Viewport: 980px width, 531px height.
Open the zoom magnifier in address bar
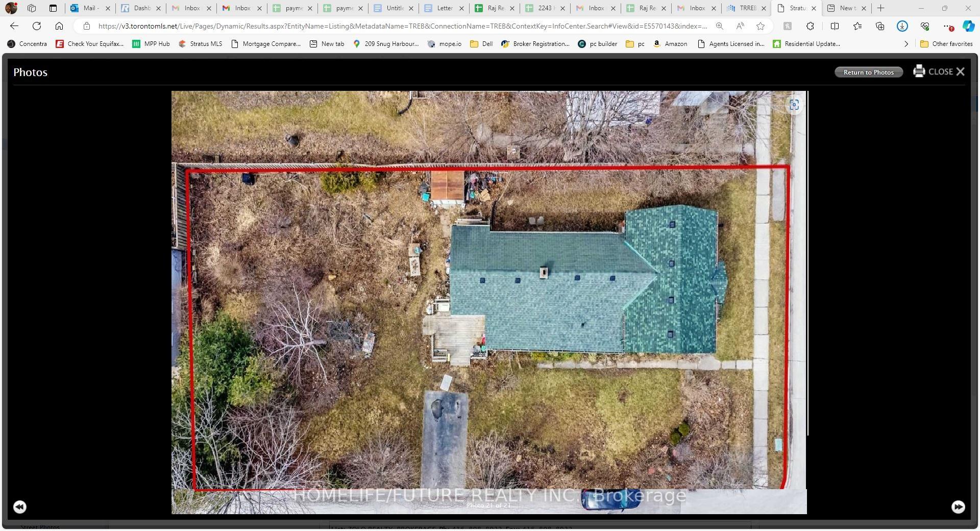(719, 26)
